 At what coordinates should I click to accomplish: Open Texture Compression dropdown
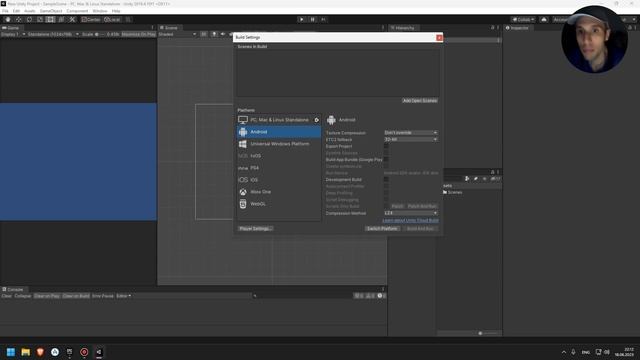(411, 133)
